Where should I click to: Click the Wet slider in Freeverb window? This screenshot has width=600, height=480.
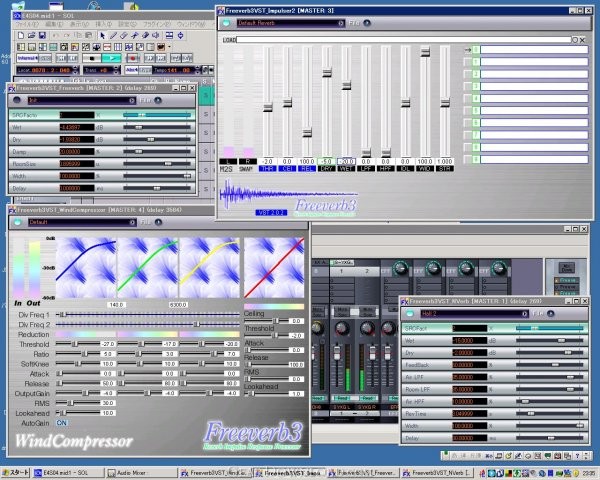157,127
